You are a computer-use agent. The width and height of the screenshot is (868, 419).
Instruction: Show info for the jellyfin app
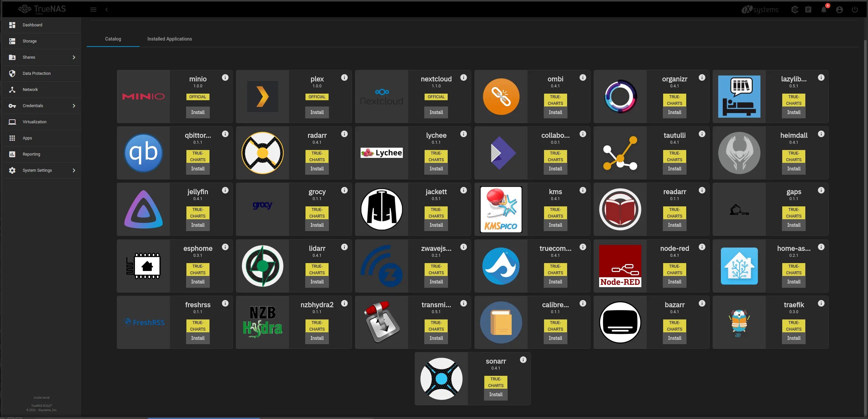pyautogui.click(x=225, y=191)
